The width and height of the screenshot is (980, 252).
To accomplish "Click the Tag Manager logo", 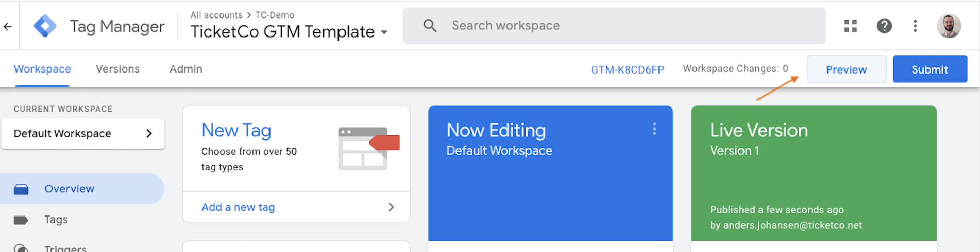I will click(45, 26).
